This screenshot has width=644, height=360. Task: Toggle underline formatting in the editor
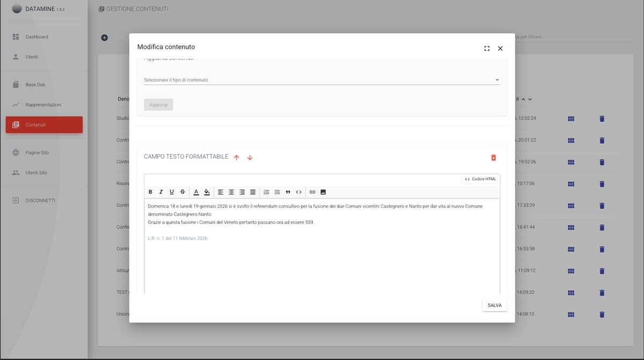tap(172, 192)
